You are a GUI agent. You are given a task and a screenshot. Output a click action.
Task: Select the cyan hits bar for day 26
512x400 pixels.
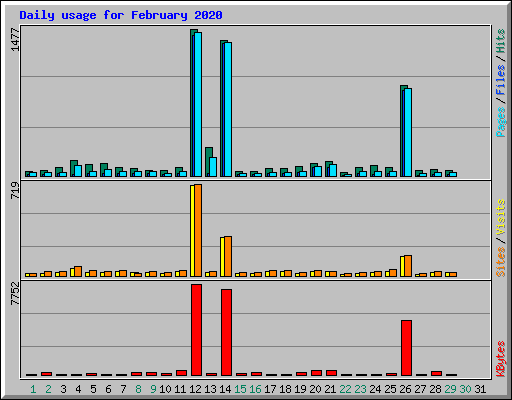coord(408,132)
